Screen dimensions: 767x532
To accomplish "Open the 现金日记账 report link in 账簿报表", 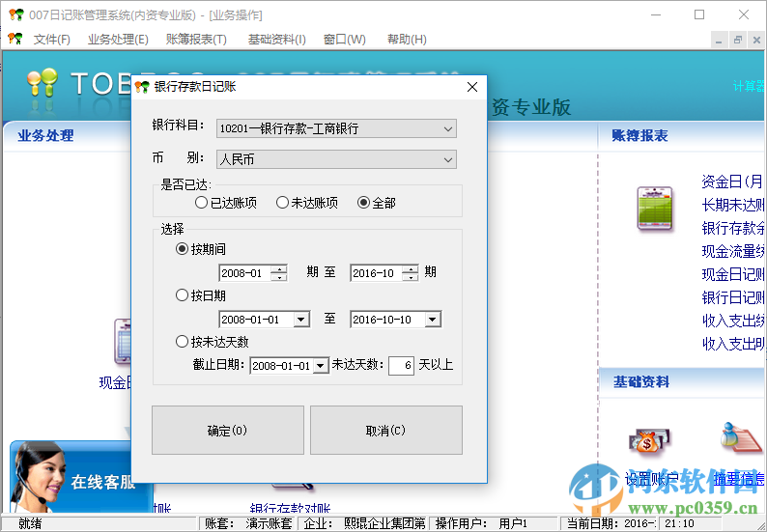I will point(732,274).
